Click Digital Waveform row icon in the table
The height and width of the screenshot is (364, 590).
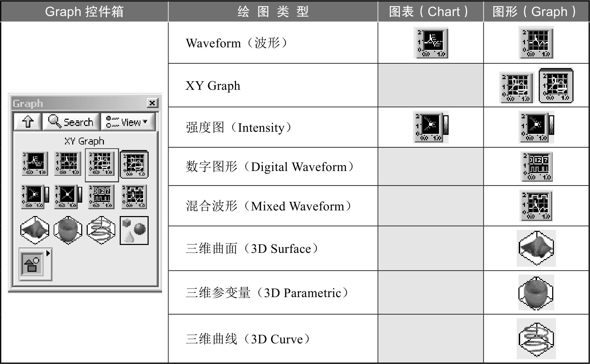pyautogui.click(x=537, y=167)
